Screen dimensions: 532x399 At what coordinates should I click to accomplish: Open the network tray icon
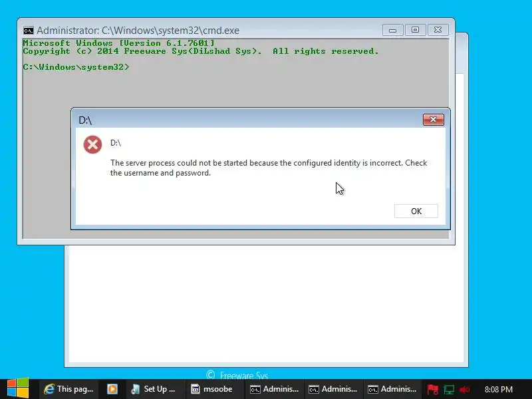[x=449, y=390]
